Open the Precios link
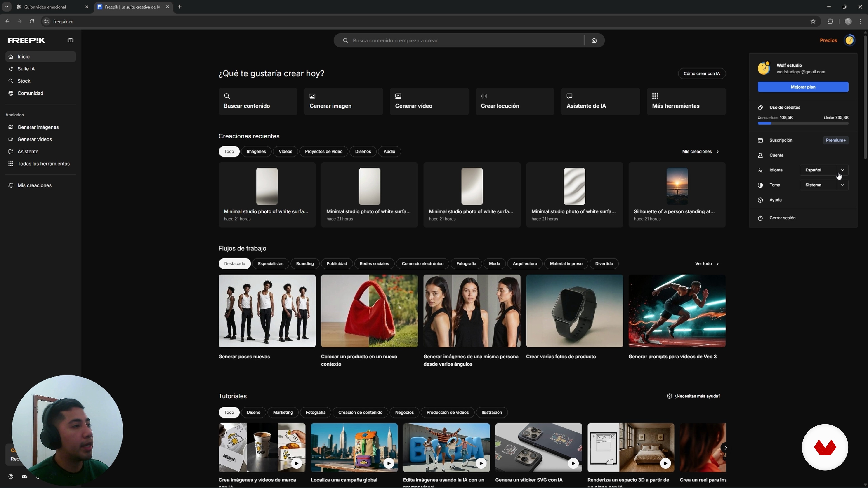The width and height of the screenshot is (868, 488). click(x=828, y=40)
